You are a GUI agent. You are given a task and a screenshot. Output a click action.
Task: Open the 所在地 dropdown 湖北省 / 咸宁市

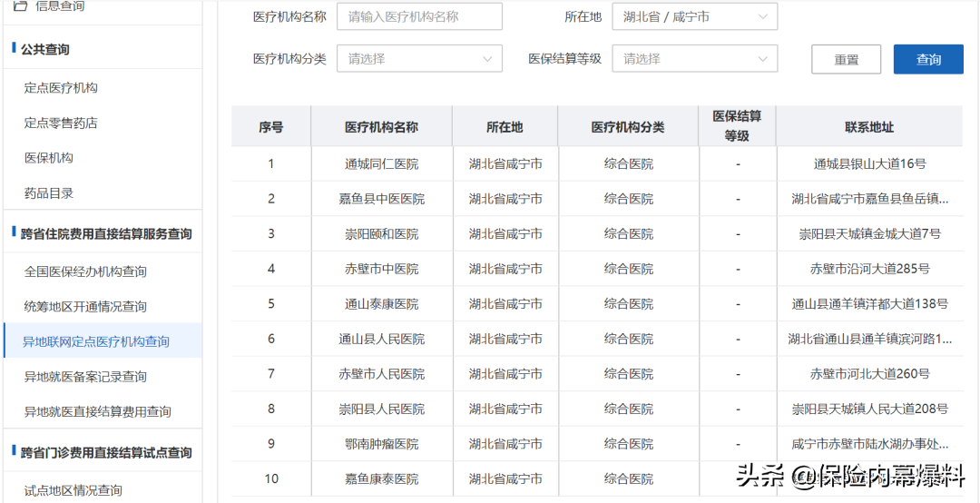694,16
